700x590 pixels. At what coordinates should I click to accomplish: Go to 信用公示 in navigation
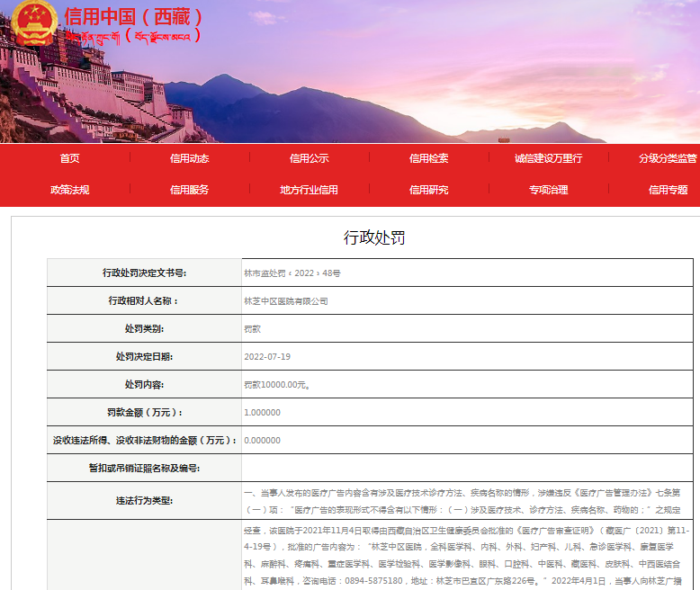tap(309, 158)
